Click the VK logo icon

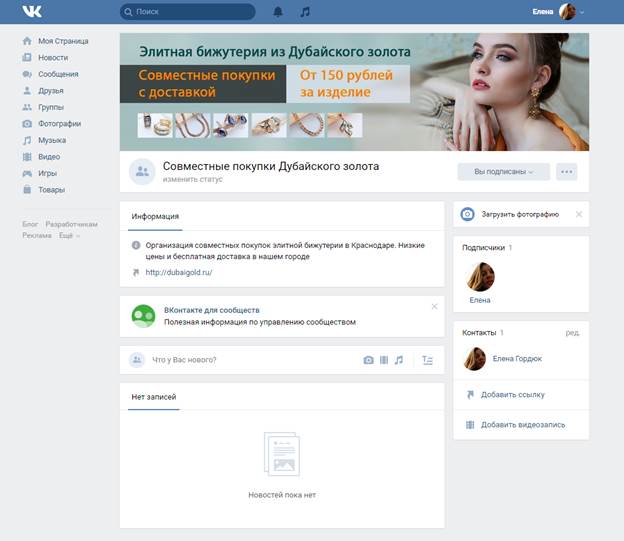coord(33,12)
